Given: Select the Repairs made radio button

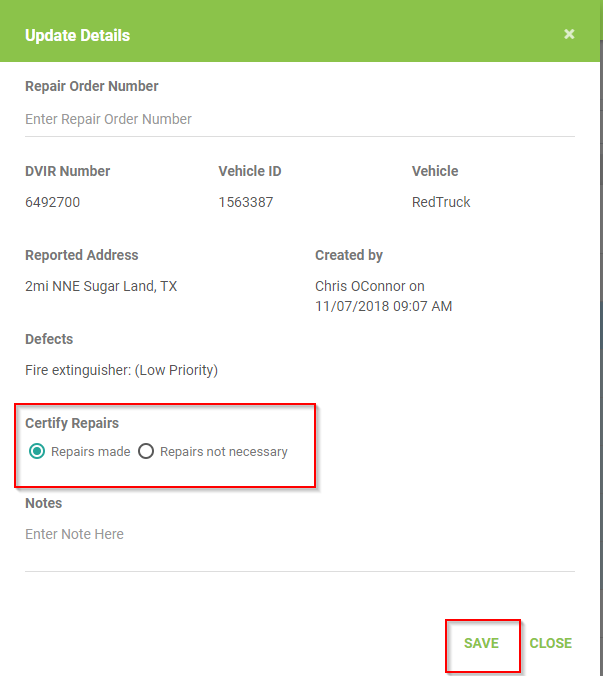Looking at the screenshot, I should pos(37,452).
